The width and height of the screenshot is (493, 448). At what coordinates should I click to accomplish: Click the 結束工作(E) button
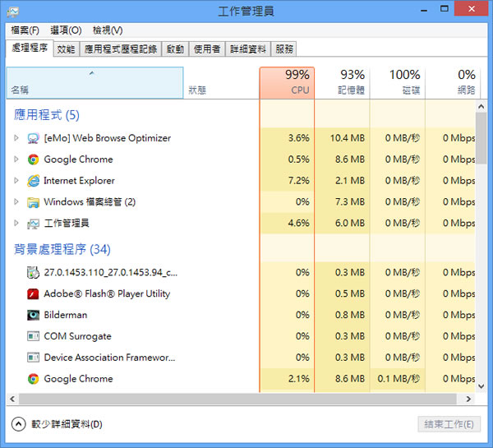pyautogui.click(x=449, y=424)
